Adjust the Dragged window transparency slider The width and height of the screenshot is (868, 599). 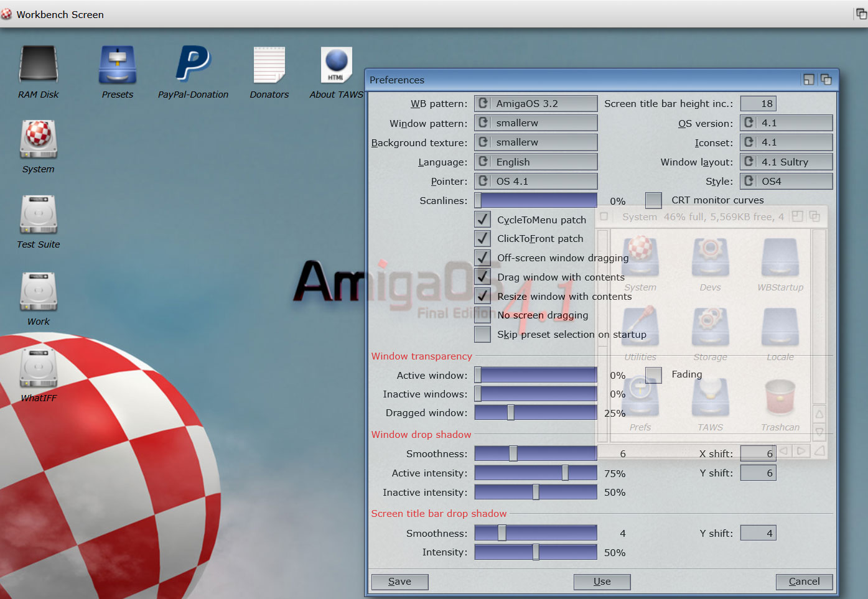[x=510, y=412]
